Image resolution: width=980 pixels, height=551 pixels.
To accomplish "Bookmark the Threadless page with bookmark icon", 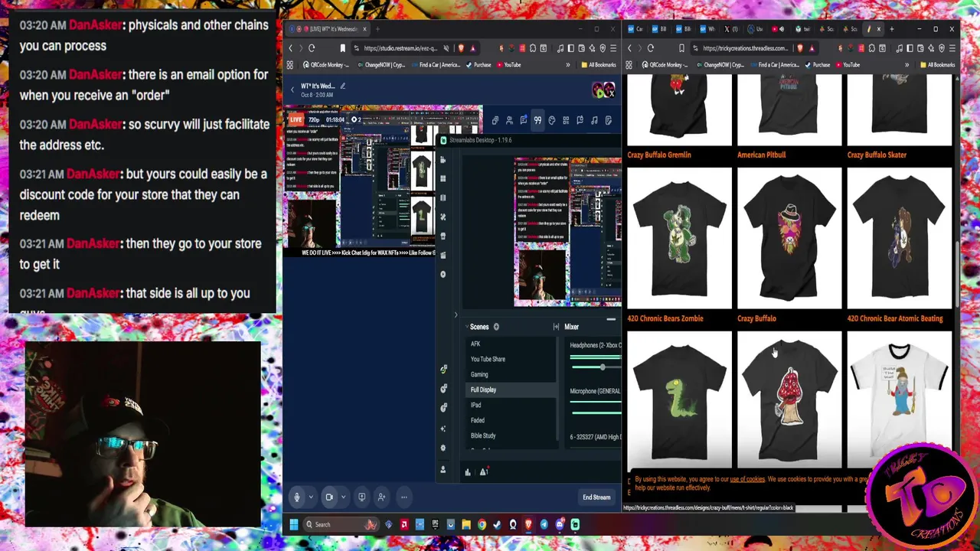I will [x=681, y=48].
